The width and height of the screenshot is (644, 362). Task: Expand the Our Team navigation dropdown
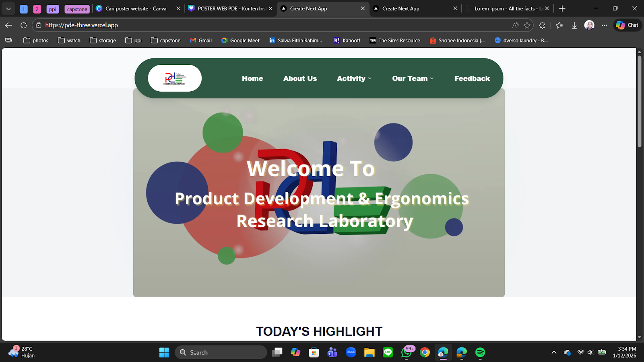[413, 78]
